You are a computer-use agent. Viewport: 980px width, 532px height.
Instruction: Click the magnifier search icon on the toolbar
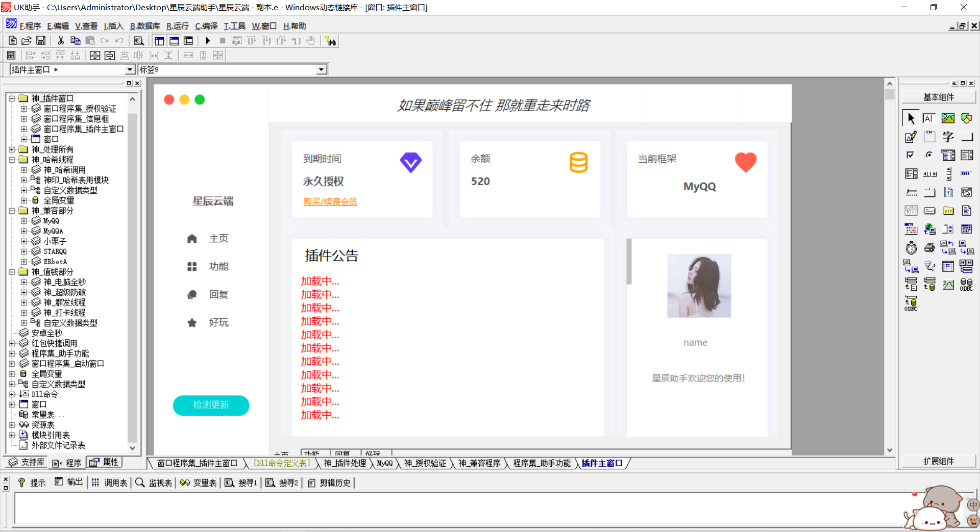pos(138,40)
